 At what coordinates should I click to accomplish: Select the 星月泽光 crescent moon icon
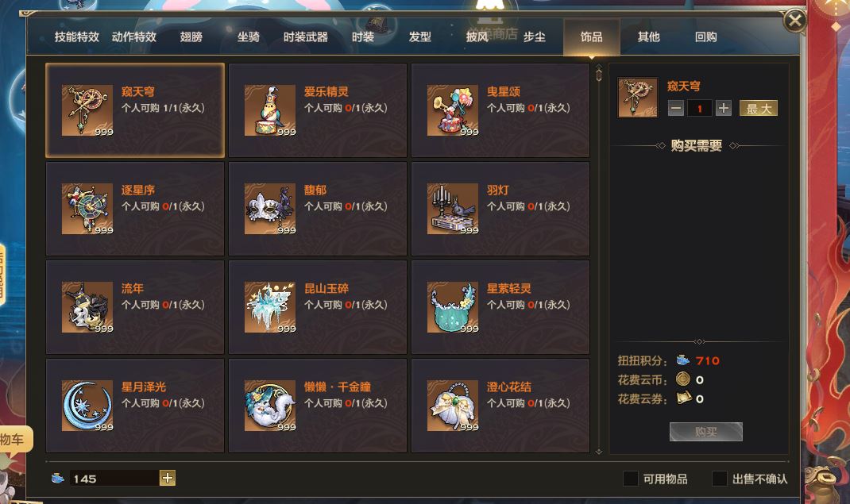[87, 406]
